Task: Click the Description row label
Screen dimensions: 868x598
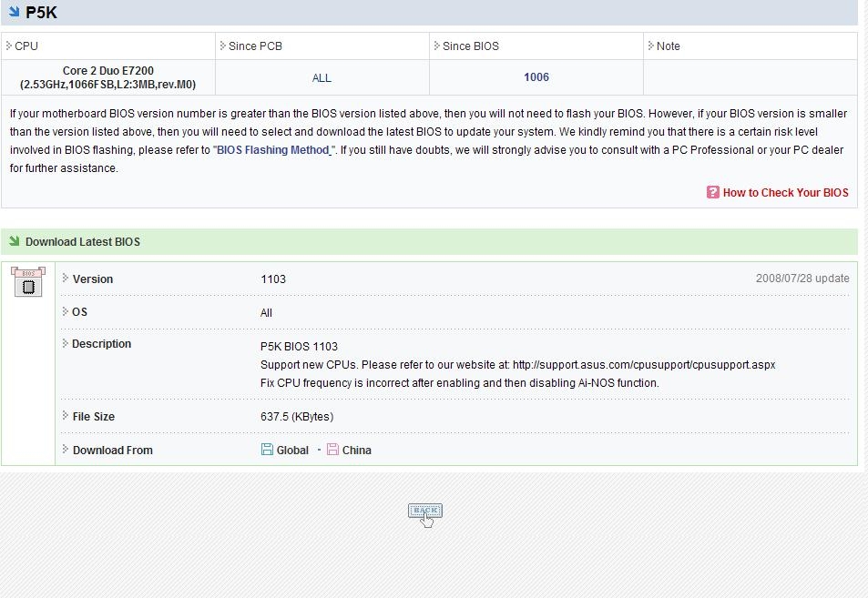Action: [x=101, y=343]
